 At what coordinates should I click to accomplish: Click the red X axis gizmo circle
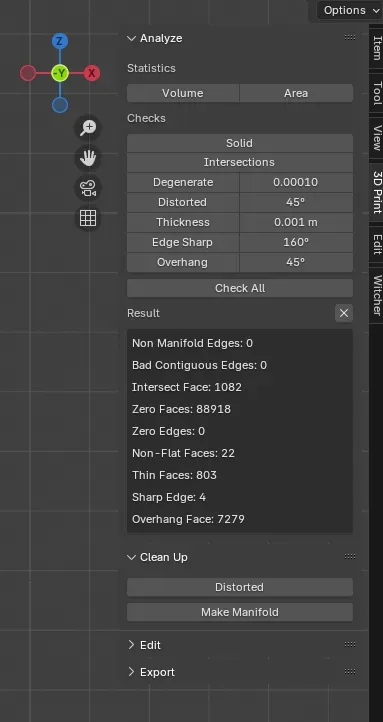(92, 73)
